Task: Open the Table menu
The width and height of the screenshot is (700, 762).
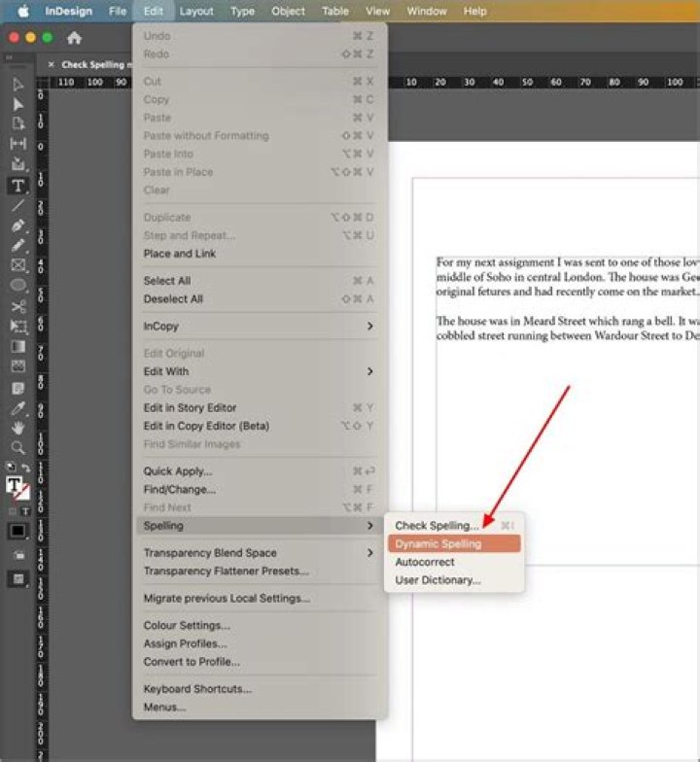Action: (335, 11)
